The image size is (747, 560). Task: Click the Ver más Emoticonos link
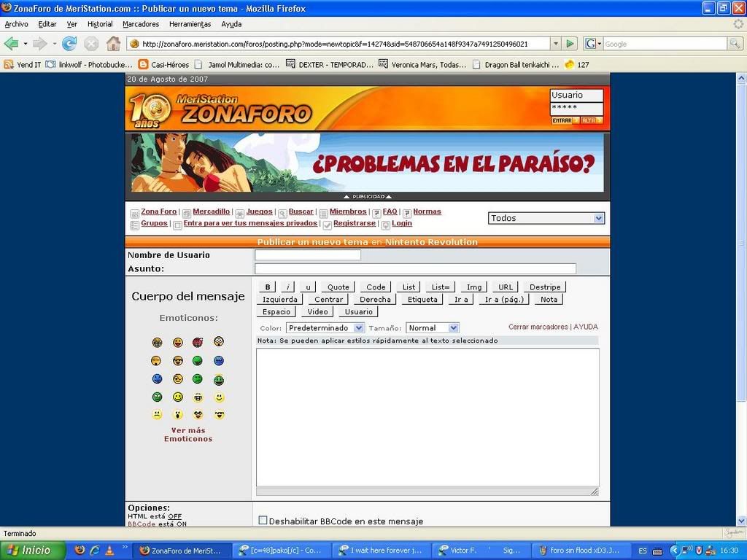tap(188, 435)
